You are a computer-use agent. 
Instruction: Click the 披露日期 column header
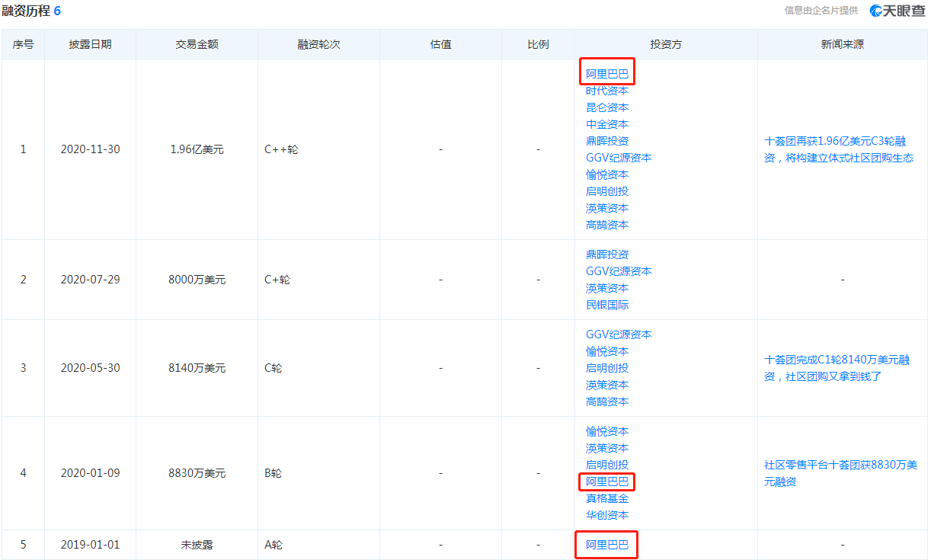[x=90, y=44]
